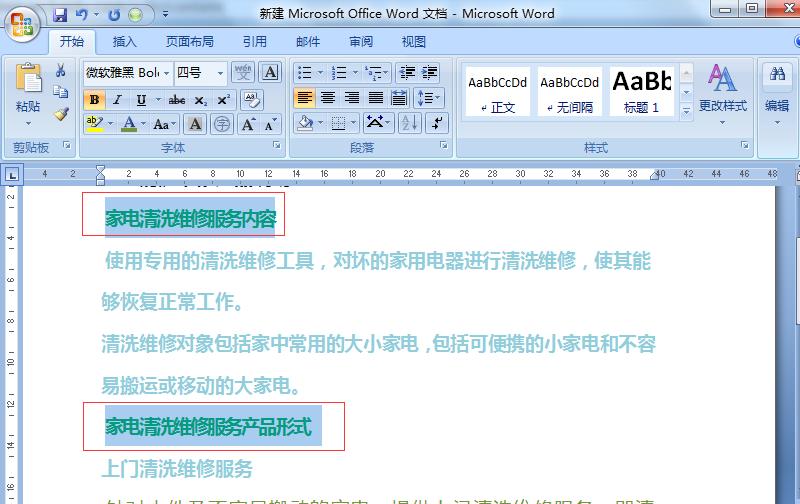Image resolution: width=800 pixels, height=504 pixels.
Task: Apply yellow text highlight
Action: pyautogui.click(x=94, y=124)
